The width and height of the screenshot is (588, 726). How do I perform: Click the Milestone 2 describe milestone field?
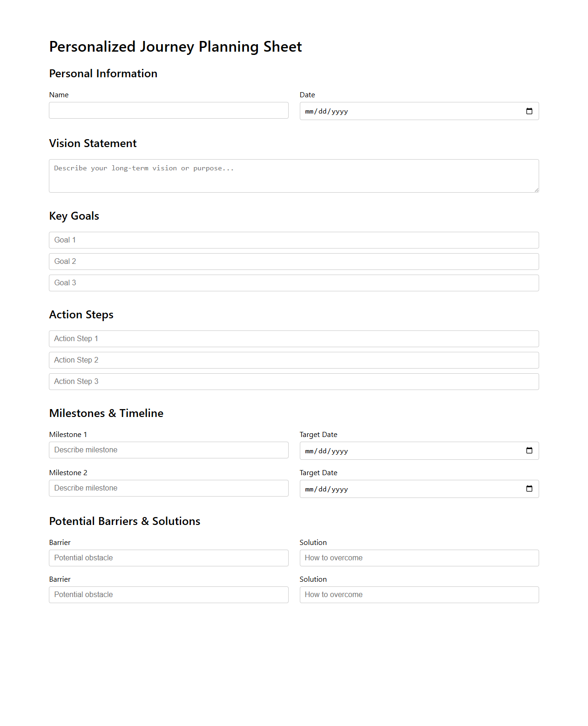pyautogui.click(x=168, y=488)
